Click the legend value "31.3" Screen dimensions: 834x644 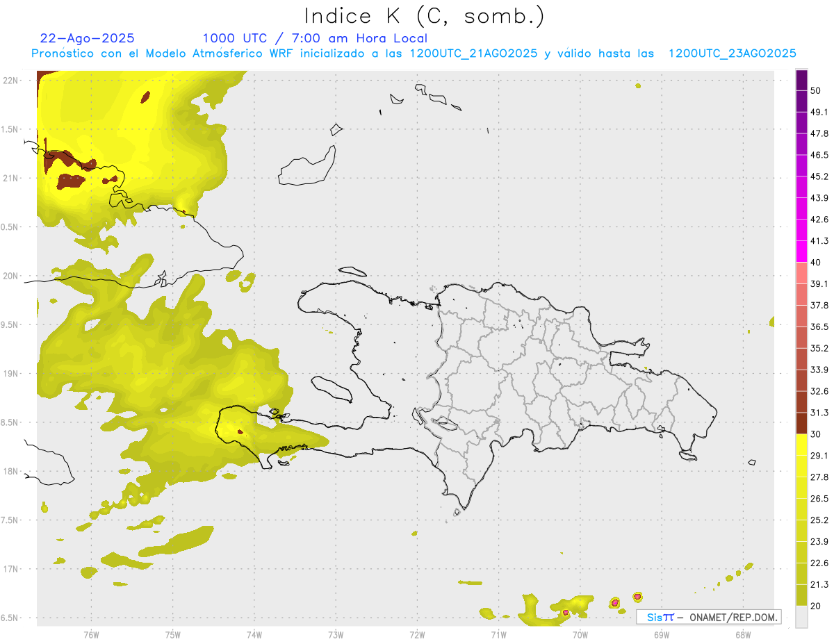[819, 413]
